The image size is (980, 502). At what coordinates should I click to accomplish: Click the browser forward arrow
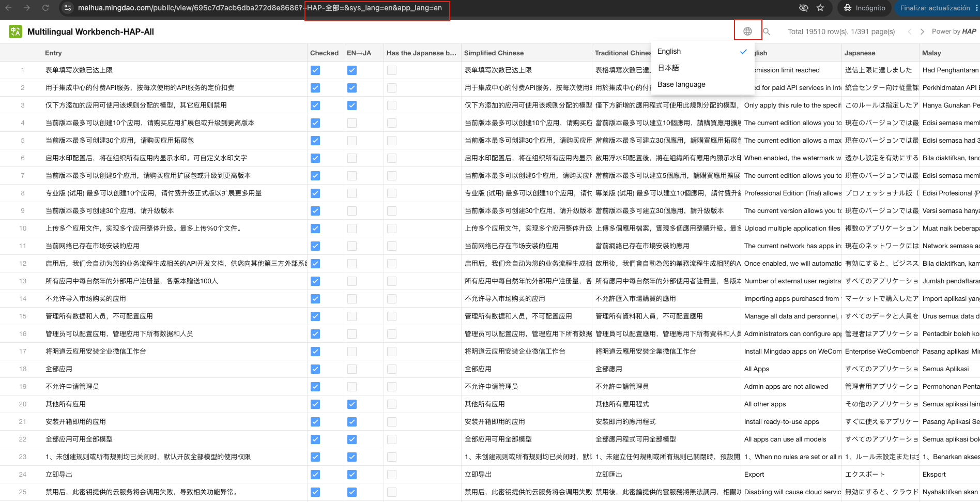[x=27, y=8]
